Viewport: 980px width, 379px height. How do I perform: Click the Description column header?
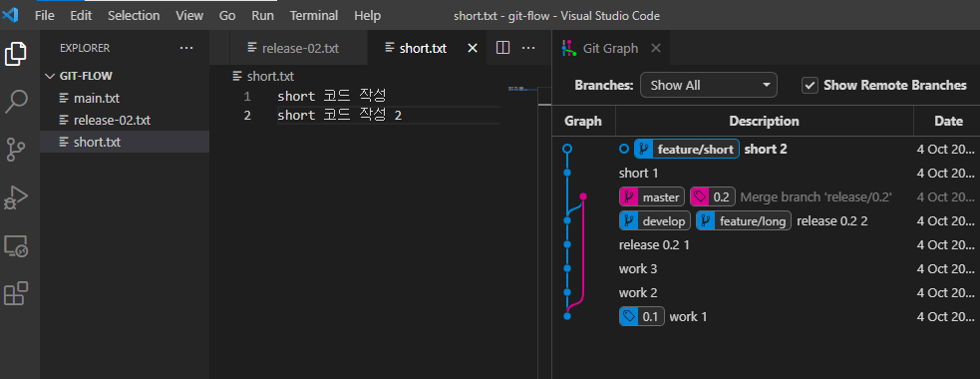(764, 122)
